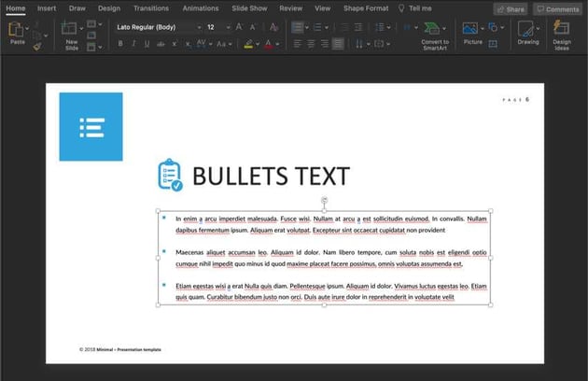Toggle Bold formatting
The image size is (588, 381).
point(120,44)
